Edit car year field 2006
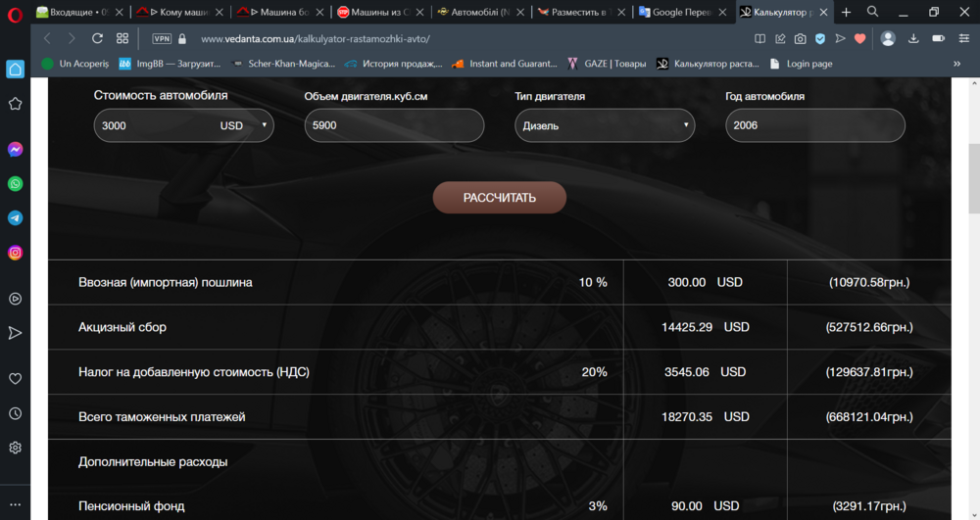980x520 pixels. pos(815,125)
